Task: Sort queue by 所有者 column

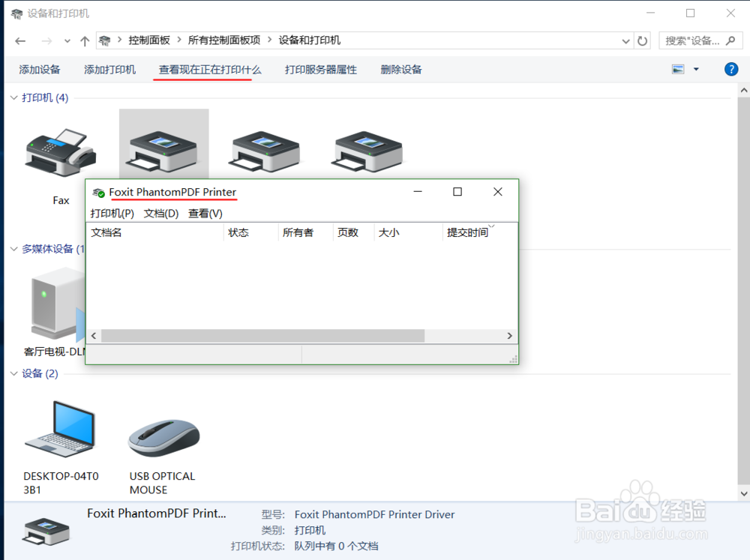Action: [x=306, y=232]
